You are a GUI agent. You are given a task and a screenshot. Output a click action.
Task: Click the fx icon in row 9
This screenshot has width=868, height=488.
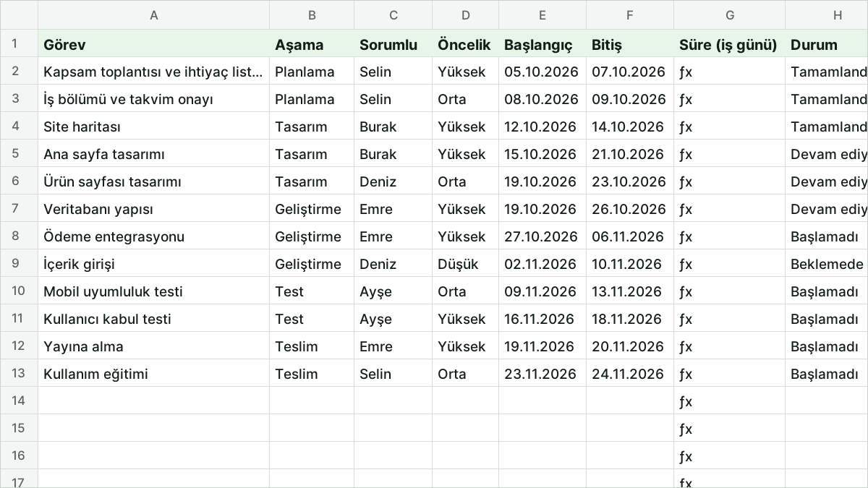[x=686, y=264]
